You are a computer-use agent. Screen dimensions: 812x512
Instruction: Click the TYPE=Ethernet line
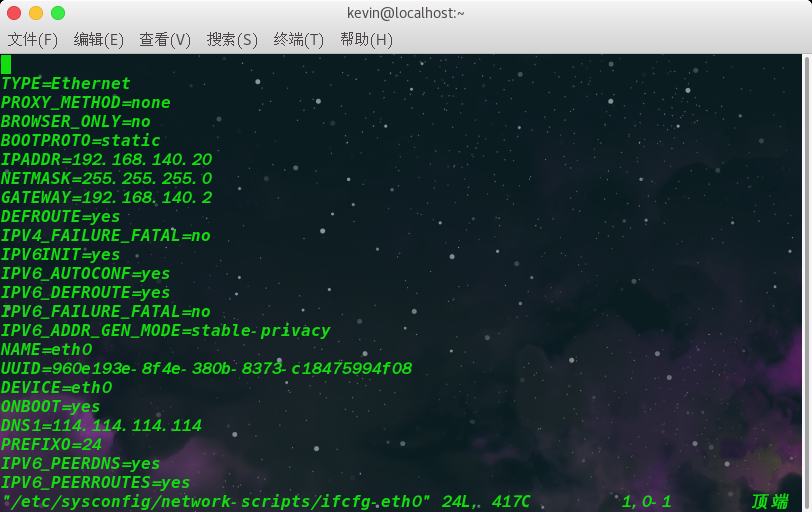click(x=65, y=83)
